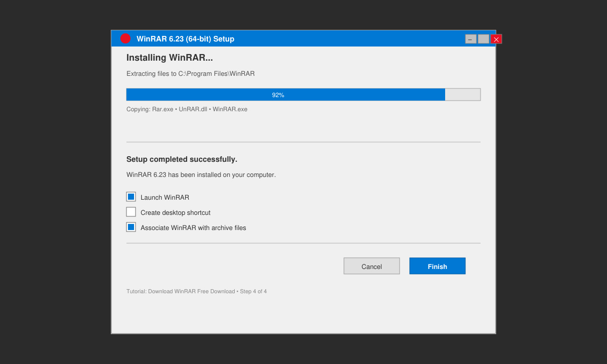Click the 'Tutorial: Download WinRAR Free Download • Step 4 of 4' footer

click(197, 291)
